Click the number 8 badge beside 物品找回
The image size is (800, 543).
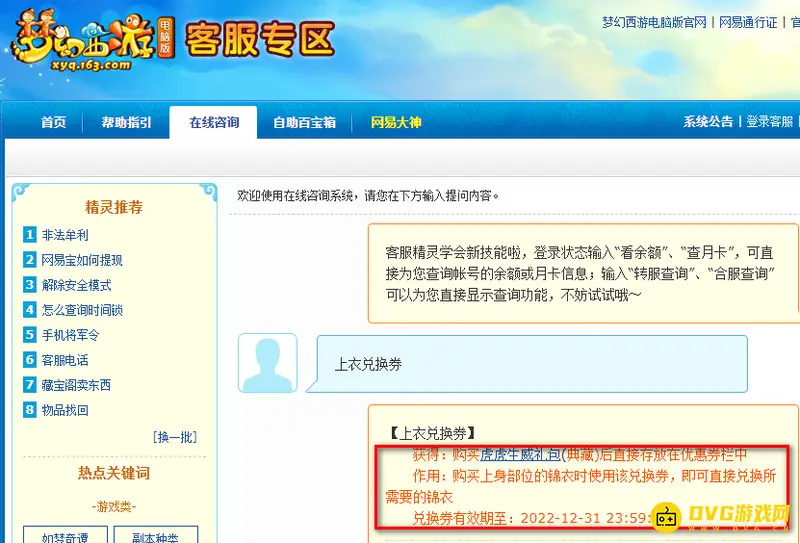point(30,410)
